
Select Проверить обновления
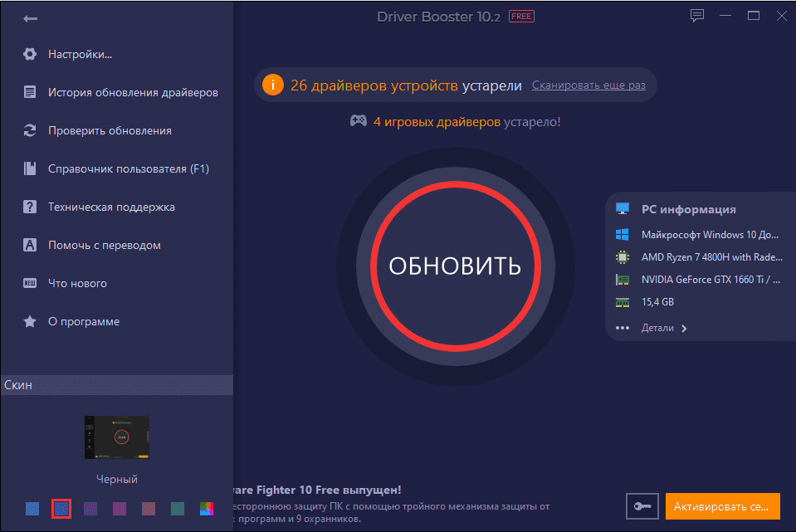110,130
